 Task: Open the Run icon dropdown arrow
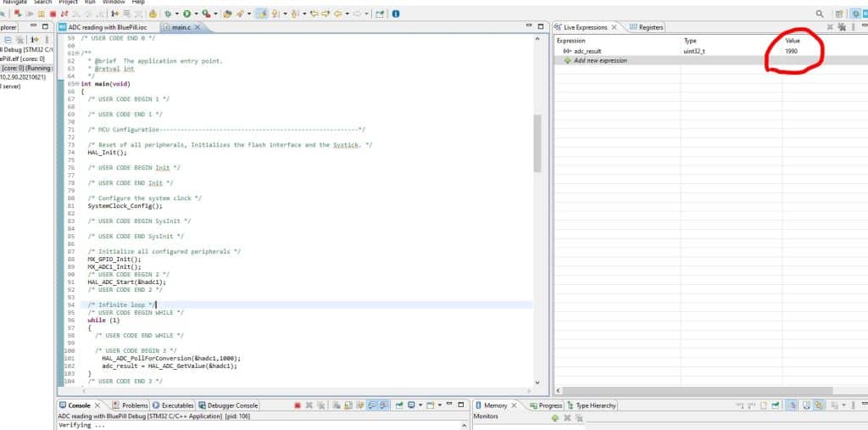click(x=196, y=14)
